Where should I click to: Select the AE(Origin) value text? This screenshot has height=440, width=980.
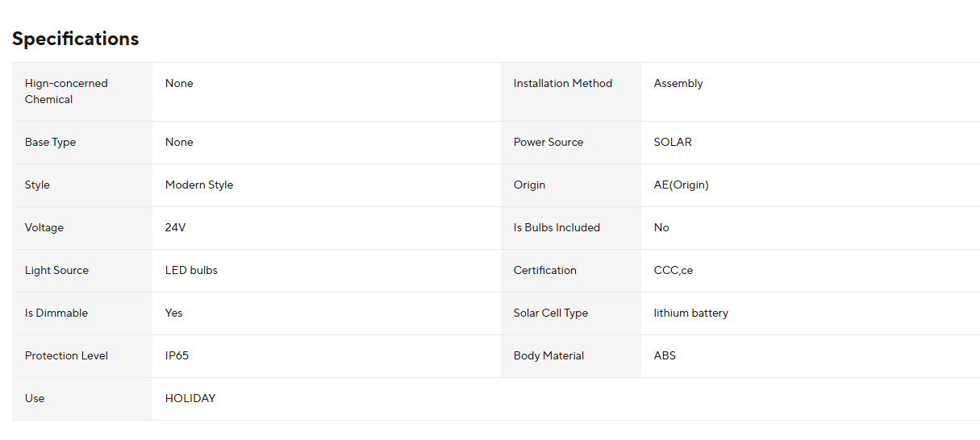point(682,185)
